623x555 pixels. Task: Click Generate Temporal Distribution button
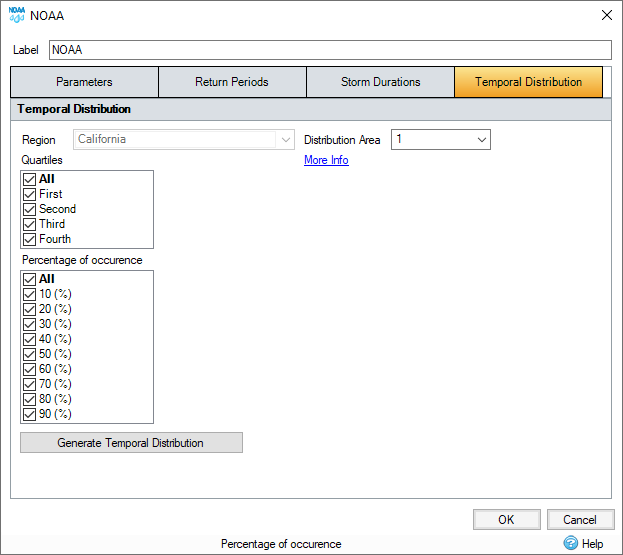click(x=131, y=443)
